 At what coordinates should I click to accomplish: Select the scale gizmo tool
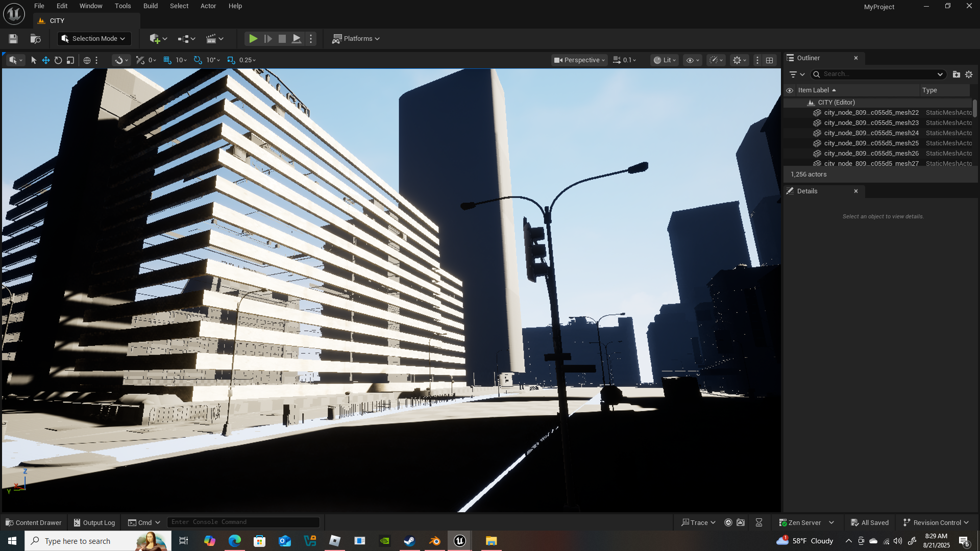tap(70, 60)
